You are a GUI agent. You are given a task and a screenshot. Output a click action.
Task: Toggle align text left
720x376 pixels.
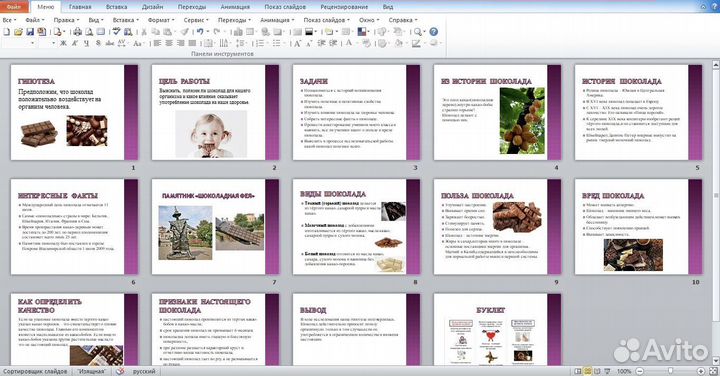157,43
